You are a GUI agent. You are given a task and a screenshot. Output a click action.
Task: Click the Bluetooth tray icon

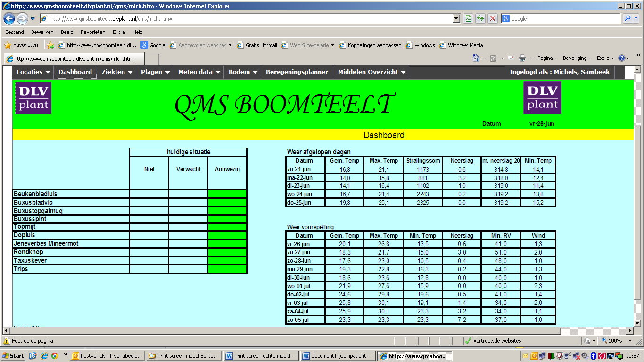(x=594, y=356)
